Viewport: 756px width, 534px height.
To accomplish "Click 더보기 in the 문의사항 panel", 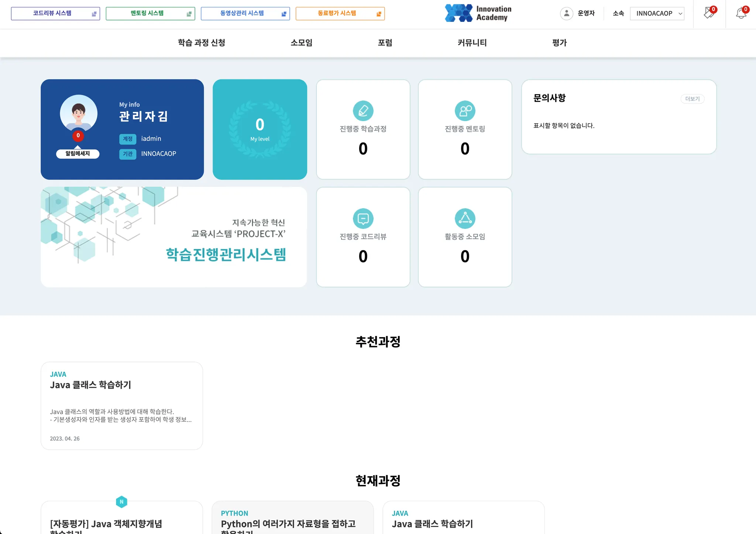I will (692, 99).
